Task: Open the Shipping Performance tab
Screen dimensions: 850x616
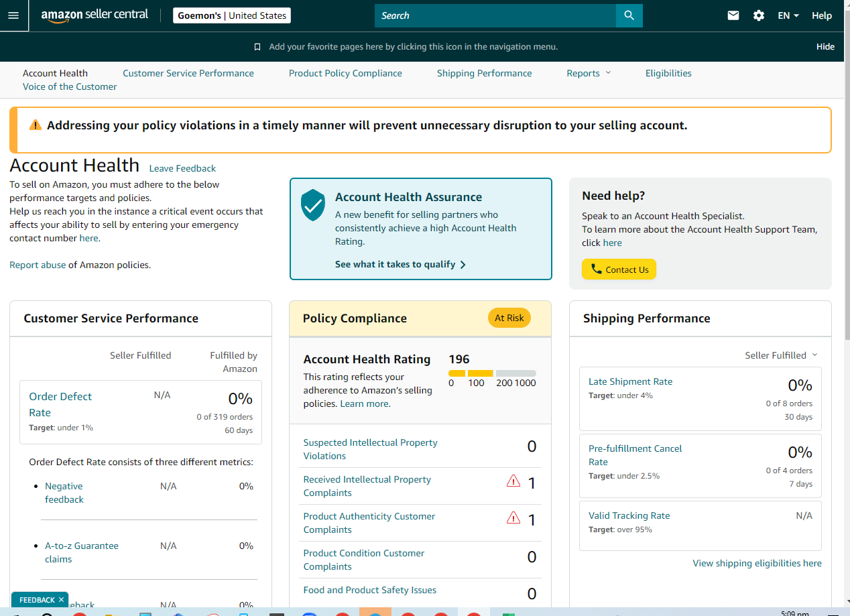Action: [484, 73]
